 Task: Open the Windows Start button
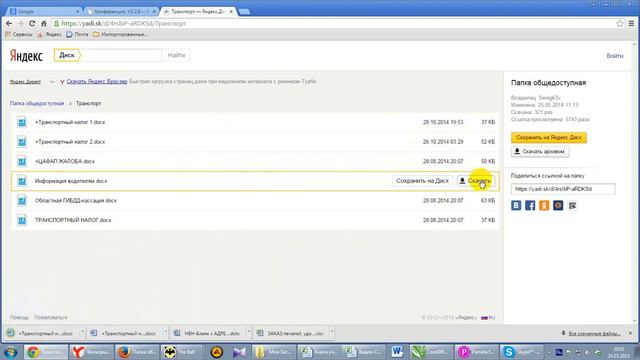[x=11, y=352]
